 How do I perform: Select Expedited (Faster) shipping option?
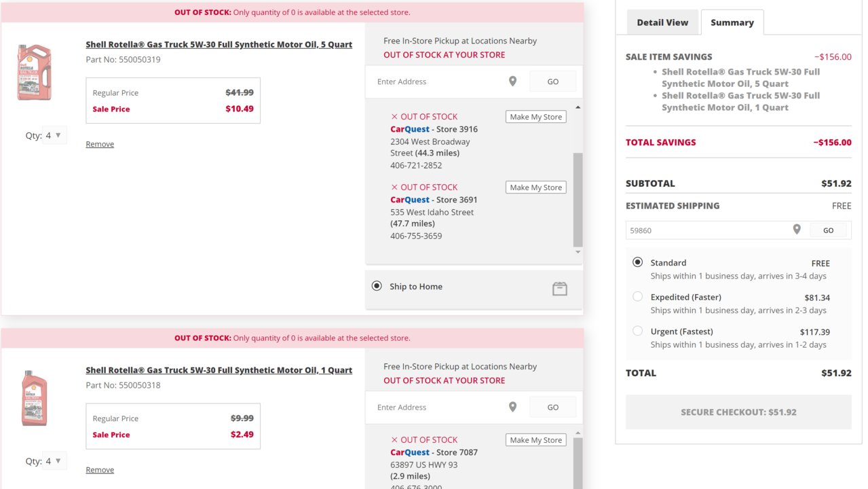tap(637, 296)
